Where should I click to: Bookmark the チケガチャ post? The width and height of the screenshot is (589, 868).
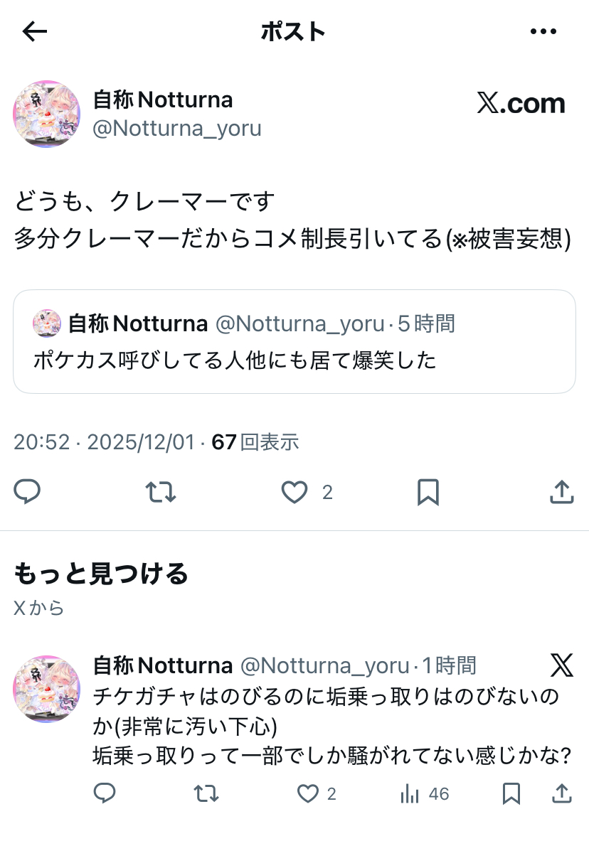click(511, 793)
